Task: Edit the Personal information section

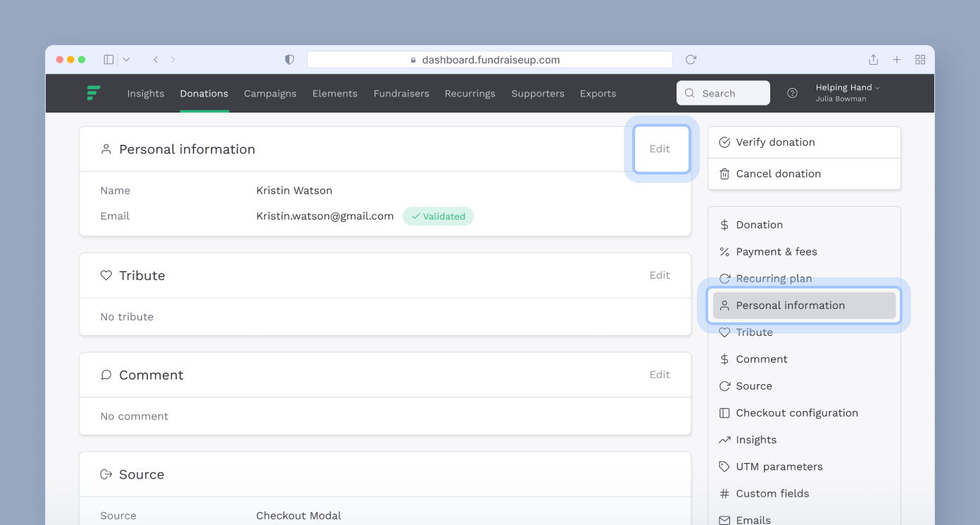Action: pyautogui.click(x=660, y=148)
